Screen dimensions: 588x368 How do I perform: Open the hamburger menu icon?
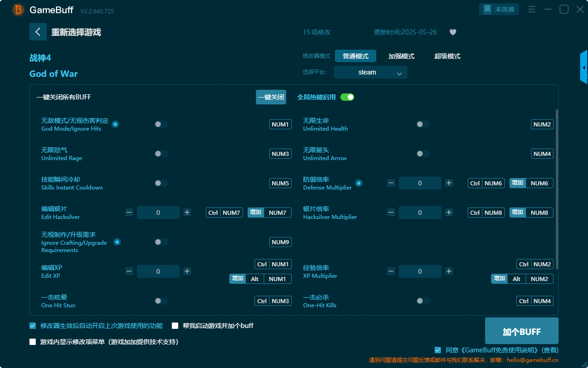click(x=531, y=9)
